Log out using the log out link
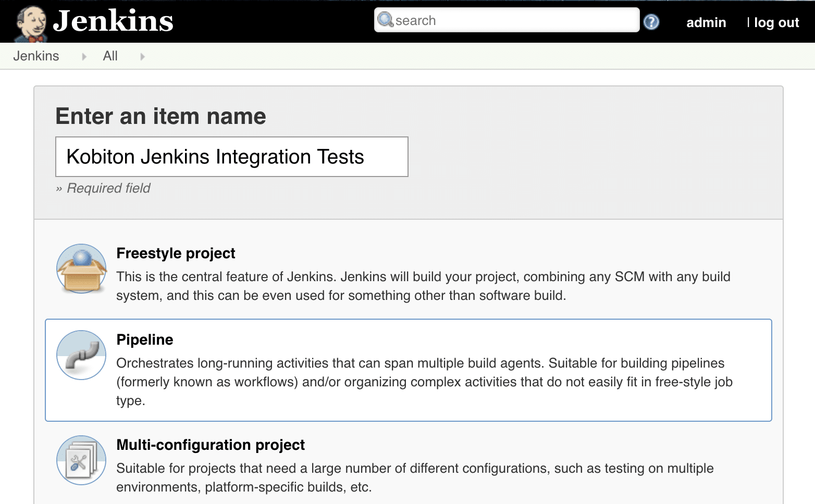Screen dimensions: 815x504 point(776,22)
